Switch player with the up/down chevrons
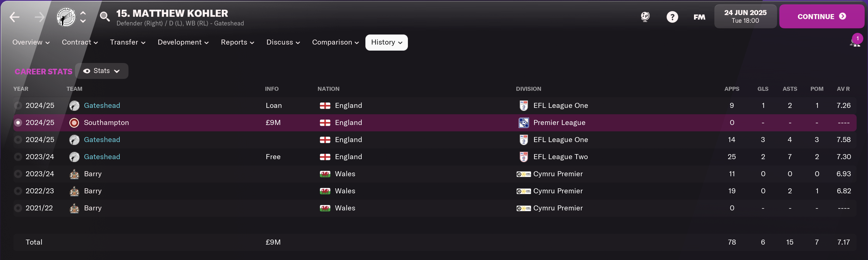868x260 pixels. pyautogui.click(x=83, y=17)
